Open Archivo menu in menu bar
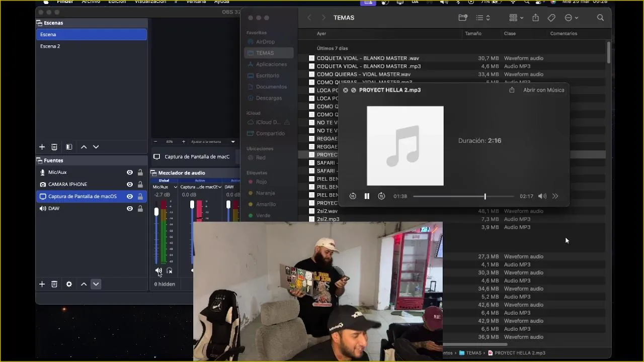 (91, 2)
